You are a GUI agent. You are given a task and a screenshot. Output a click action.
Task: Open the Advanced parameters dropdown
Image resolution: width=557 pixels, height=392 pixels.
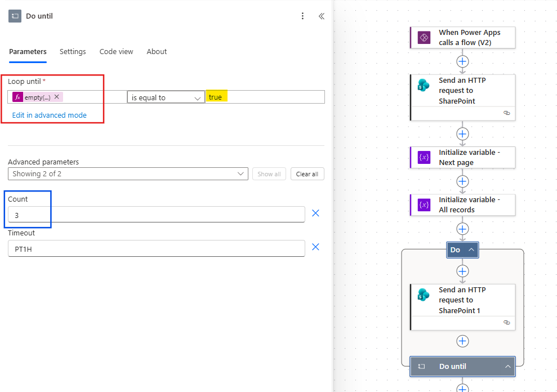(x=128, y=174)
